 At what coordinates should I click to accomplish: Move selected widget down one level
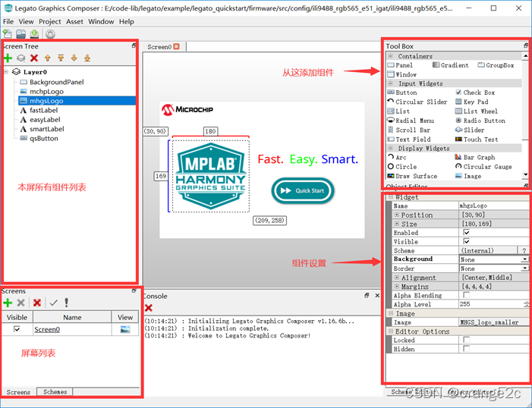(x=74, y=58)
